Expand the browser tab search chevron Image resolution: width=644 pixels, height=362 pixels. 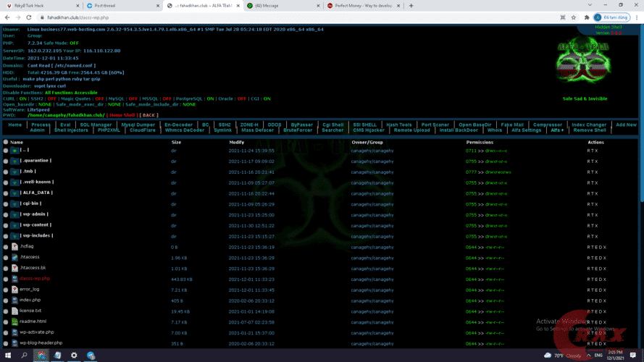tap(590, 5)
